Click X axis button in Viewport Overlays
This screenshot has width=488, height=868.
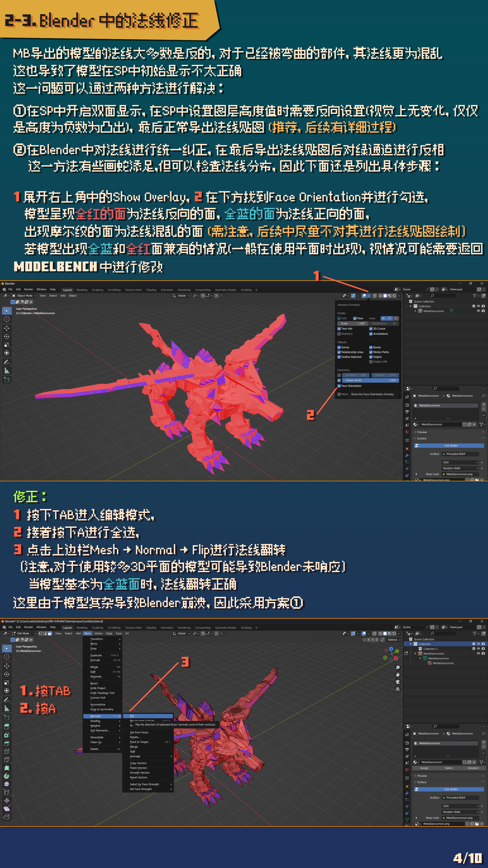point(383,319)
